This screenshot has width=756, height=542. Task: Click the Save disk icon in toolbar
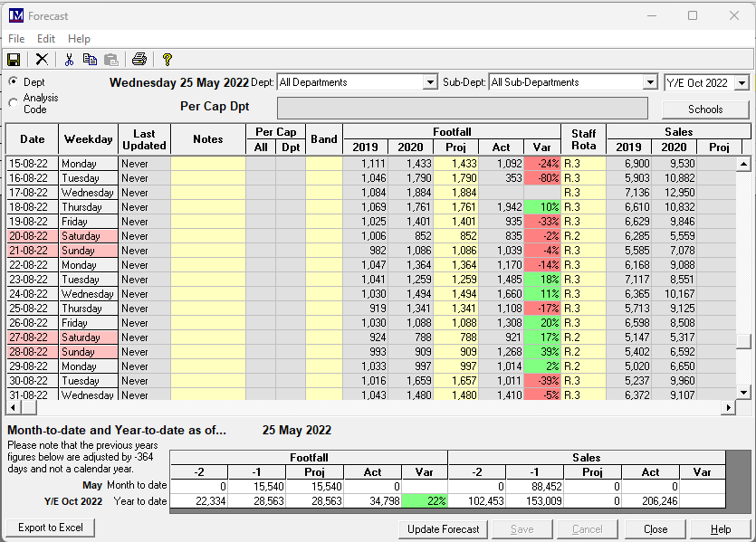[14, 60]
